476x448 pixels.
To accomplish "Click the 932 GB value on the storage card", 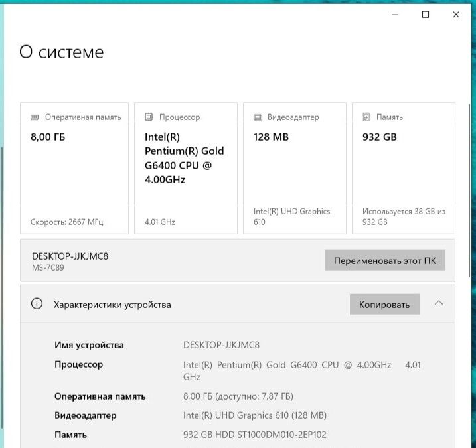I will (380, 137).
